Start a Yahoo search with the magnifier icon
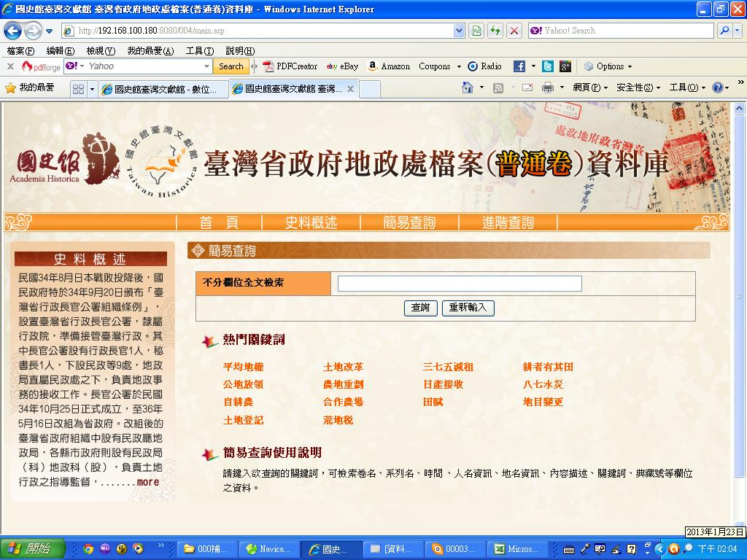747x560 pixels. click(x=725, y=31)
